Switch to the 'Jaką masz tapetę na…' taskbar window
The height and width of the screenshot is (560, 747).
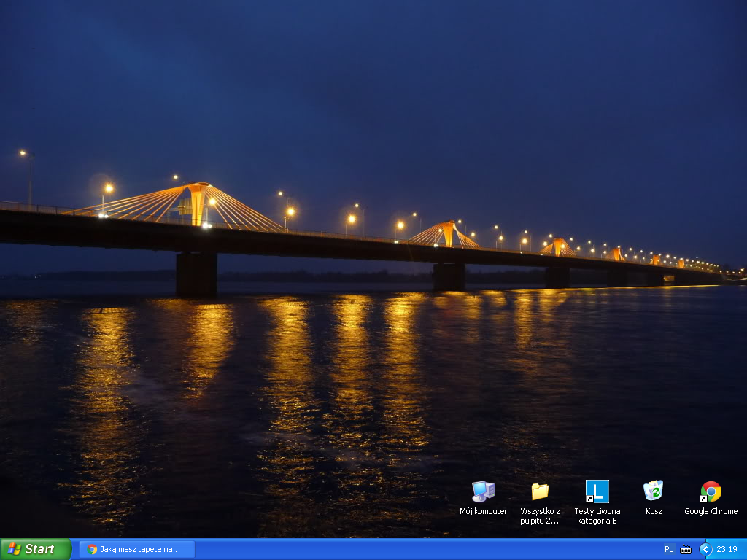click(137, 549)
